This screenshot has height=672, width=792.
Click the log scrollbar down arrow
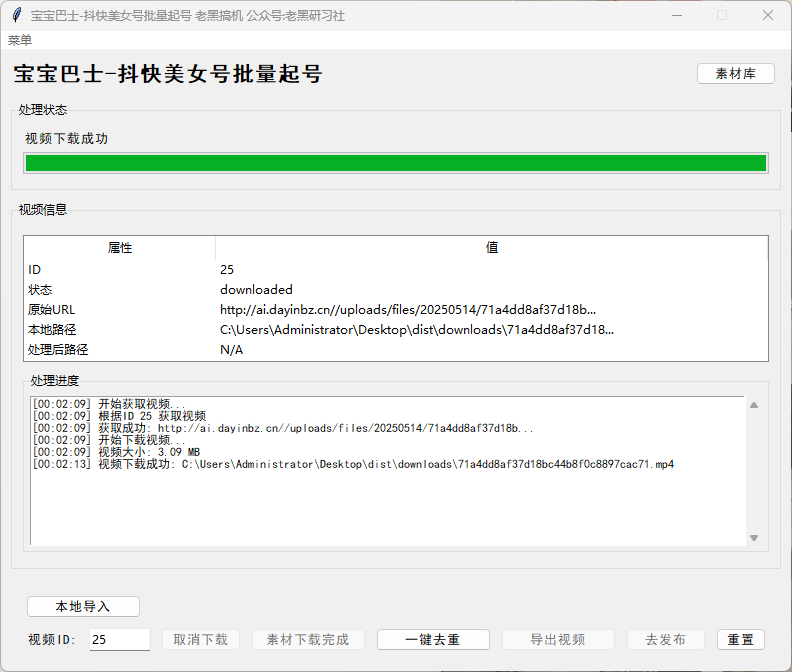click(x=754, y=538)
